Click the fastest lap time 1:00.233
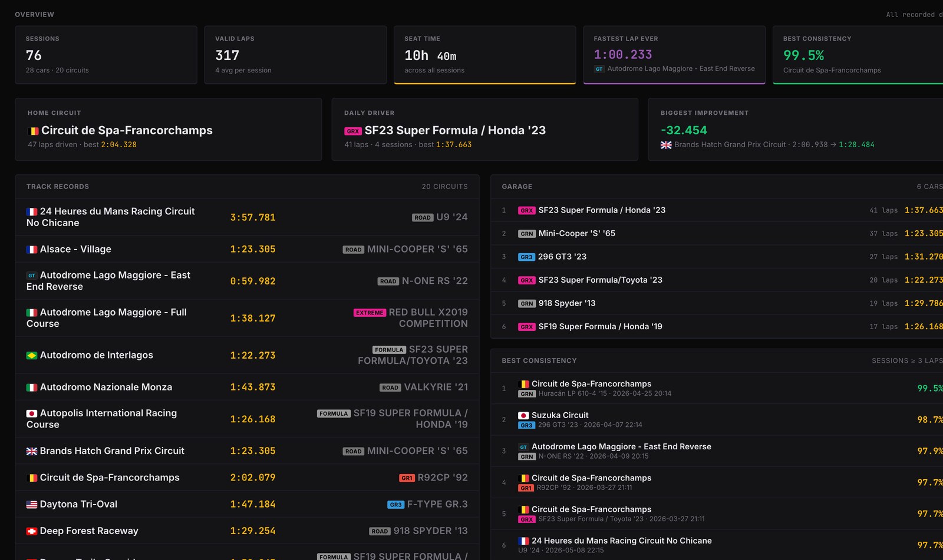Viewport: 943px width, 560px height. coord(623,55)
